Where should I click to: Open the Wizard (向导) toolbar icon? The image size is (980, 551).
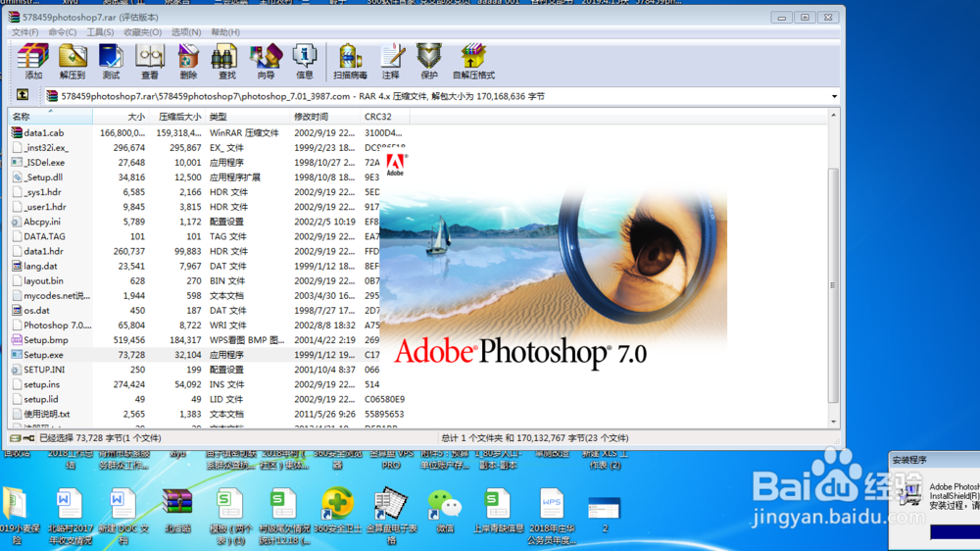pos(266,62)
